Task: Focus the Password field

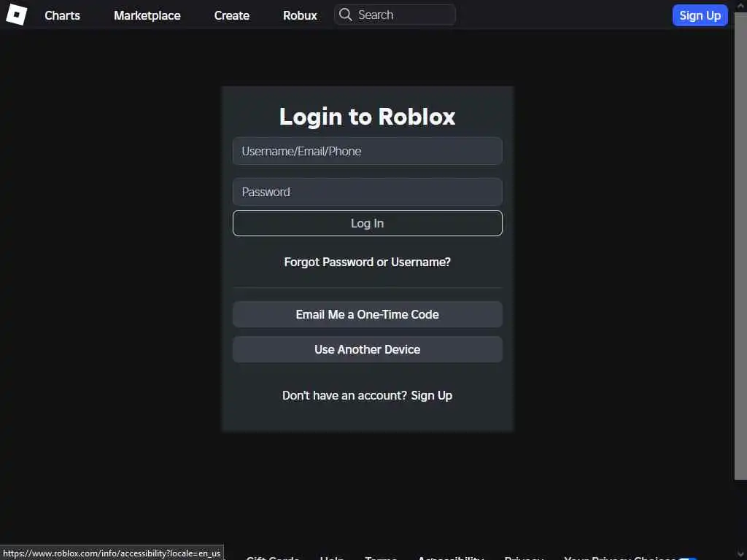Action: (x=368, y=192)
